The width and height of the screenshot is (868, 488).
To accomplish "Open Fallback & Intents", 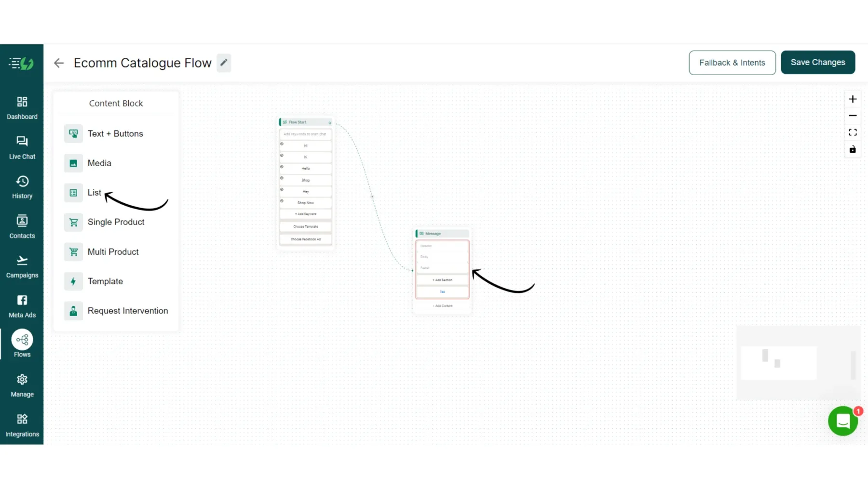I will [732, 63].
